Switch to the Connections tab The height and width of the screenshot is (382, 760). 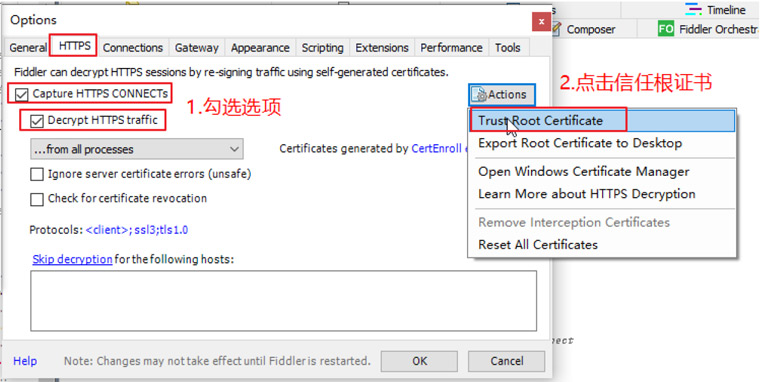coord(133,48)
